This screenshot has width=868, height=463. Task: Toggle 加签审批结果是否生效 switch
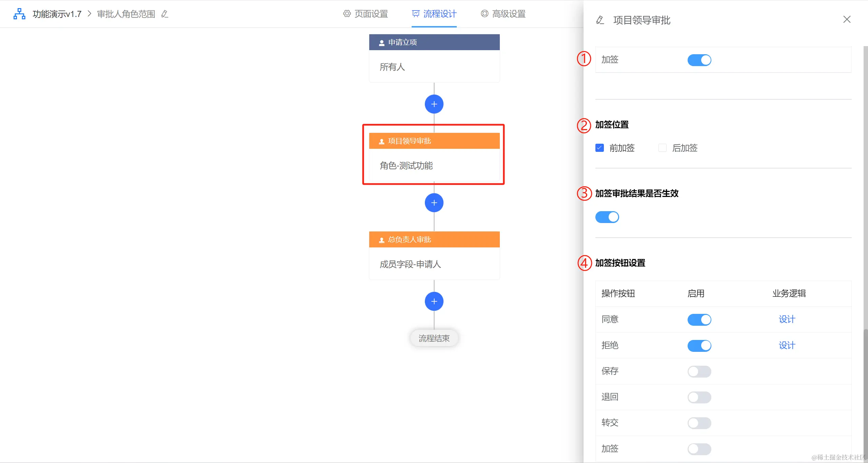(607, 217)
